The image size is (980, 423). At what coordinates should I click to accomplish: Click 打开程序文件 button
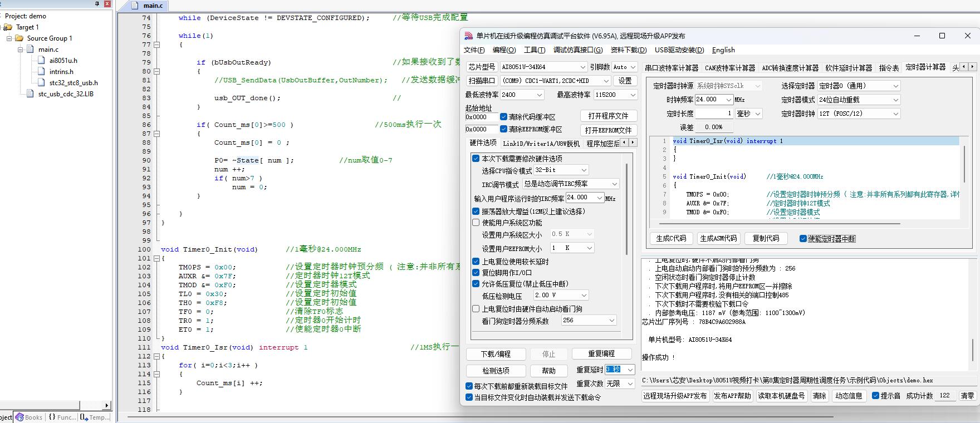tap(608, 116)
